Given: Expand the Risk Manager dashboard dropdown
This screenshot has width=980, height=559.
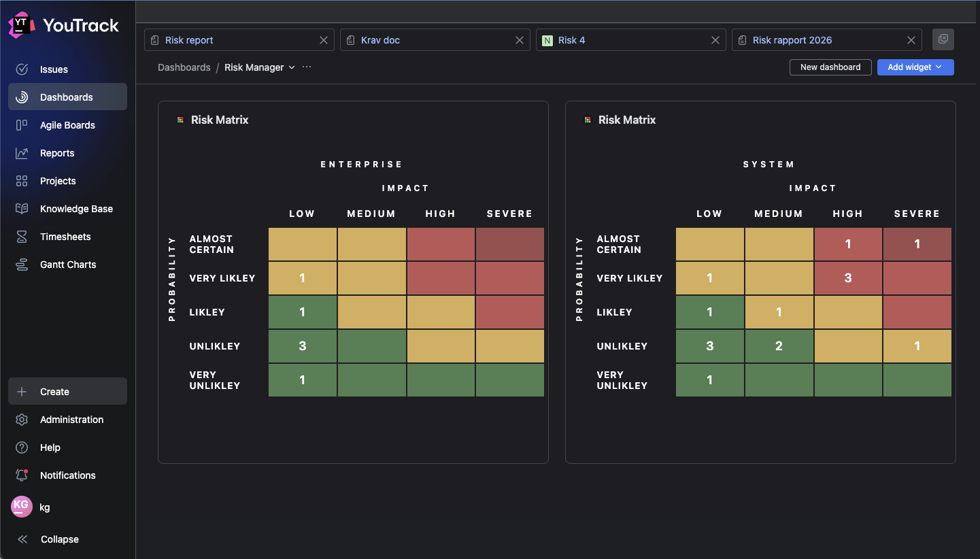Looking at the screenshot, I should (292, 67).
